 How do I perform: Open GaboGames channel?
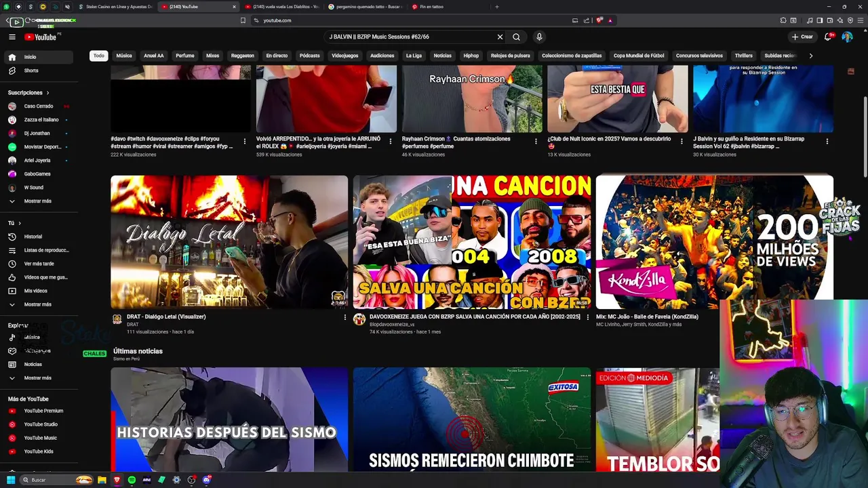click(x=39, y=174)
